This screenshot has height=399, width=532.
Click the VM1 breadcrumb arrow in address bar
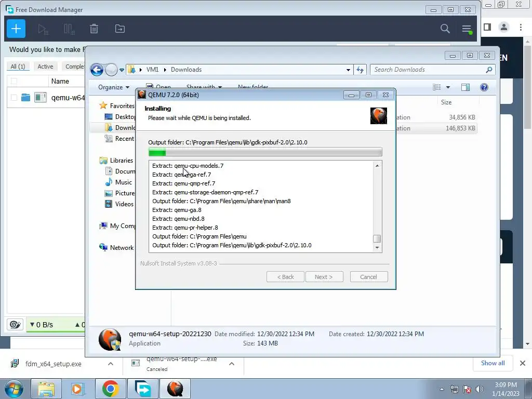click(x=165, y=70)
